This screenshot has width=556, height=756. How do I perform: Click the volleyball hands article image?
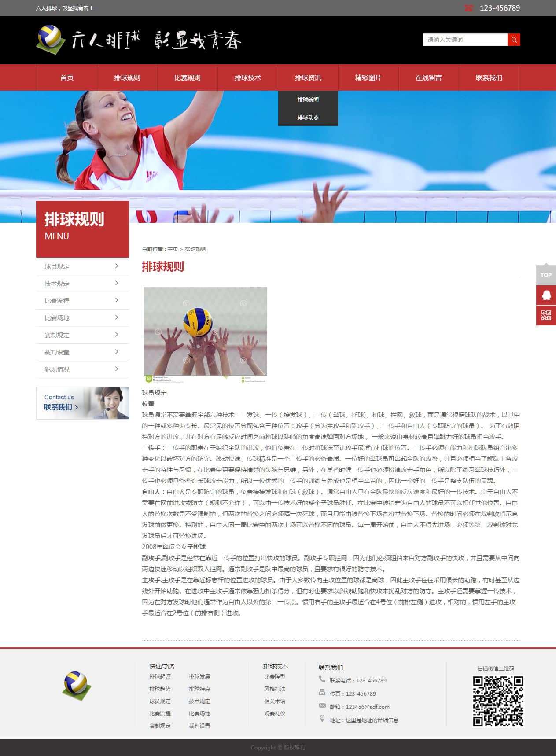[206, 335]
